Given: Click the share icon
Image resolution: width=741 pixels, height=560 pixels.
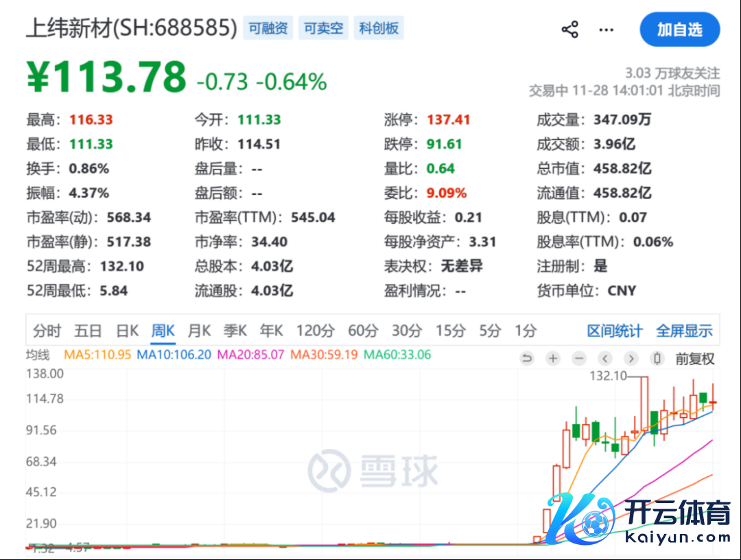Looking at the screenshot, I should pyautogui.click(x=569, y=30).
